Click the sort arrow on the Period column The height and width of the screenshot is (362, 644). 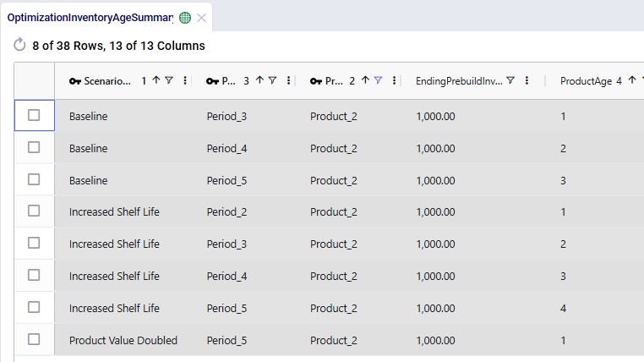(259, 80)
